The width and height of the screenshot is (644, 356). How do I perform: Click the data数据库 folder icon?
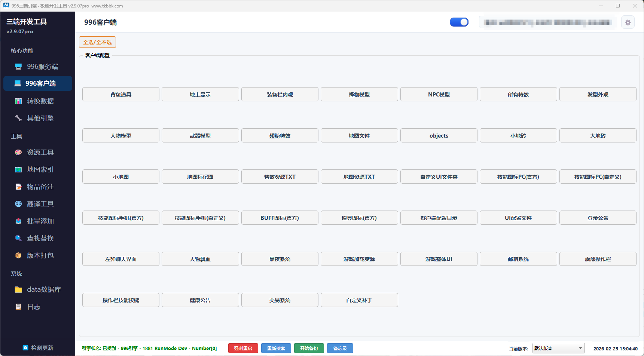tap(18, 290)
